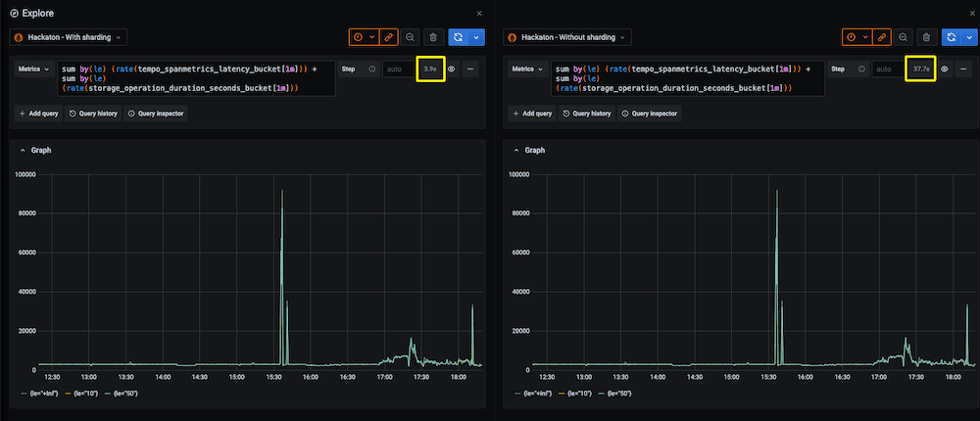The height and width of the screenshot is (421, 980).
Task: Remove query with minus icon in left pane
Action: tap(471, 70)
